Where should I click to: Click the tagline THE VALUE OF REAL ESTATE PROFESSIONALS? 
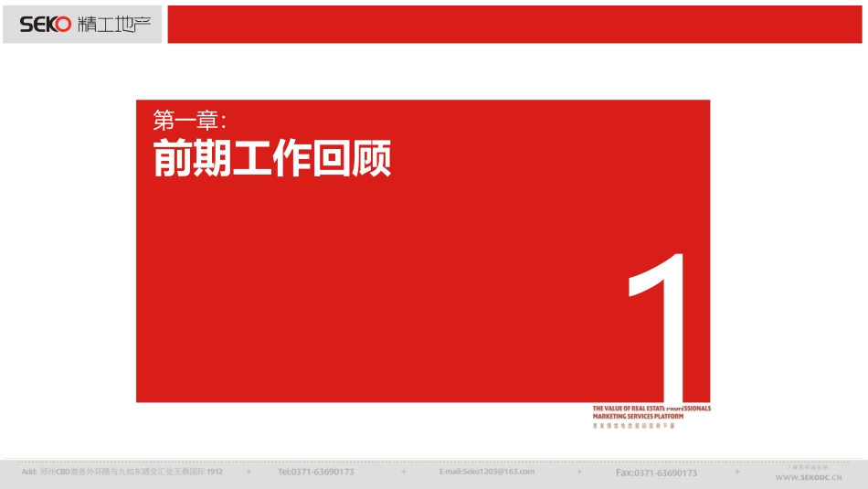651,409
